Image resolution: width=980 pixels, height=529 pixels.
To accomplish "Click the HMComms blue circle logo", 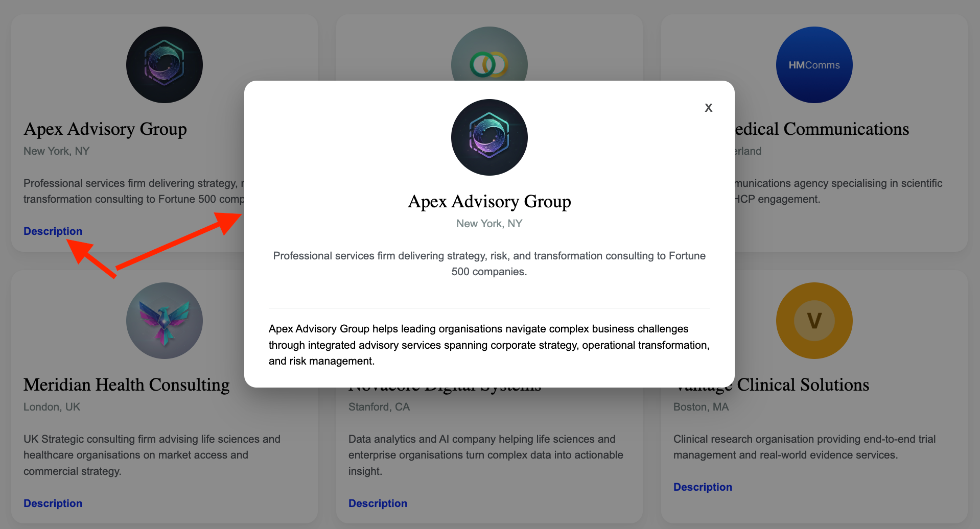I will point(814,65).
